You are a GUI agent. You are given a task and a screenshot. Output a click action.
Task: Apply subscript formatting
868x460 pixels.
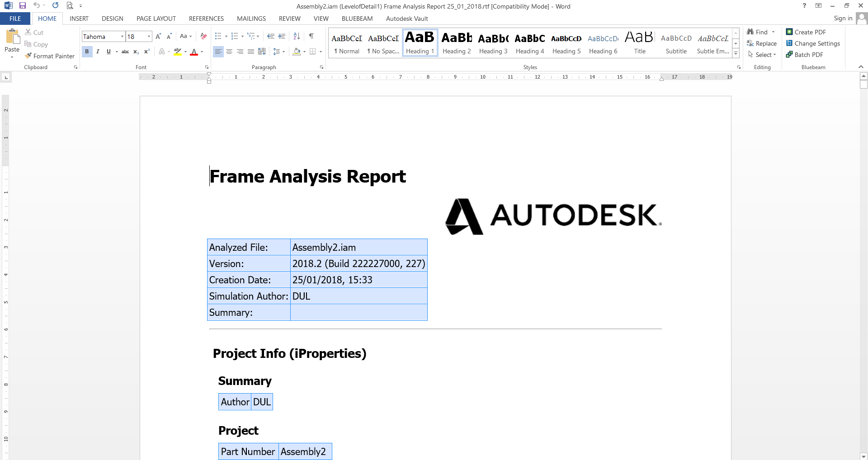(x=135, y=52)
